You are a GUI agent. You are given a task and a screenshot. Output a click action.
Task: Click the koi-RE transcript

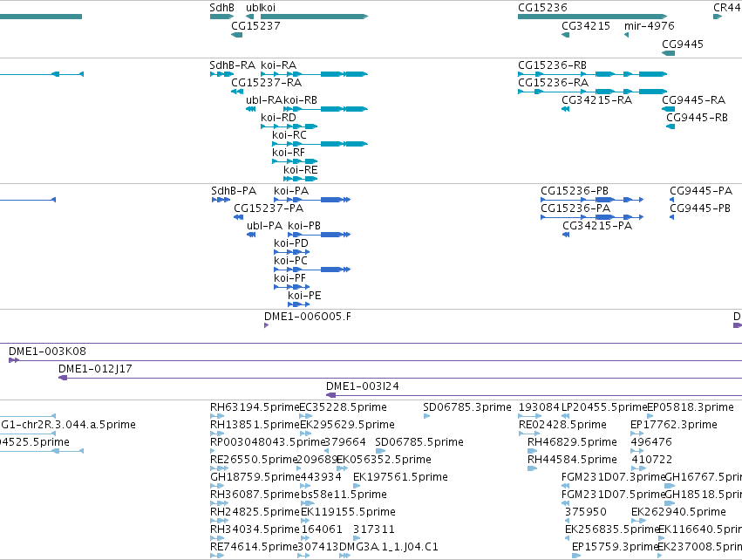click(301, 179)
